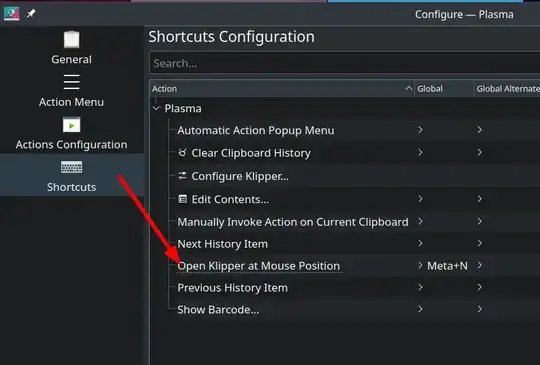This screenshot has width=540, height=365.
Task: Open Actions Configuration page icon
Action: click(x=71, y=125)
